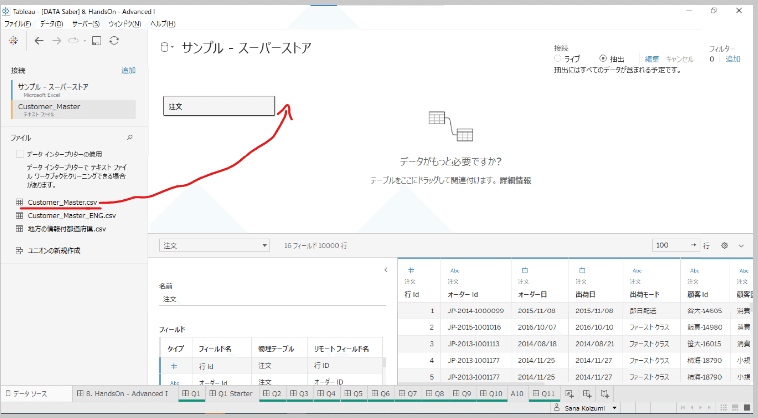Go back with the left arrow icon
This screenshot has width=758, height=418.
(x=39, y=41)
